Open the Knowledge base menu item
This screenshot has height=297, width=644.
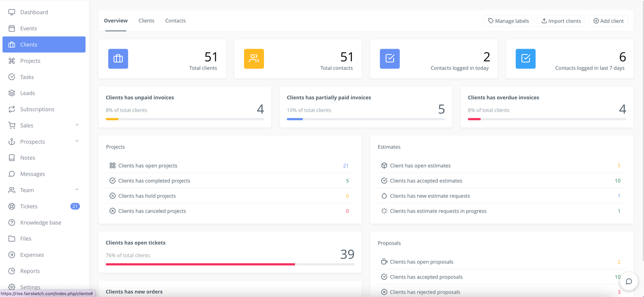pyautogui.click(x=41, y=223)
